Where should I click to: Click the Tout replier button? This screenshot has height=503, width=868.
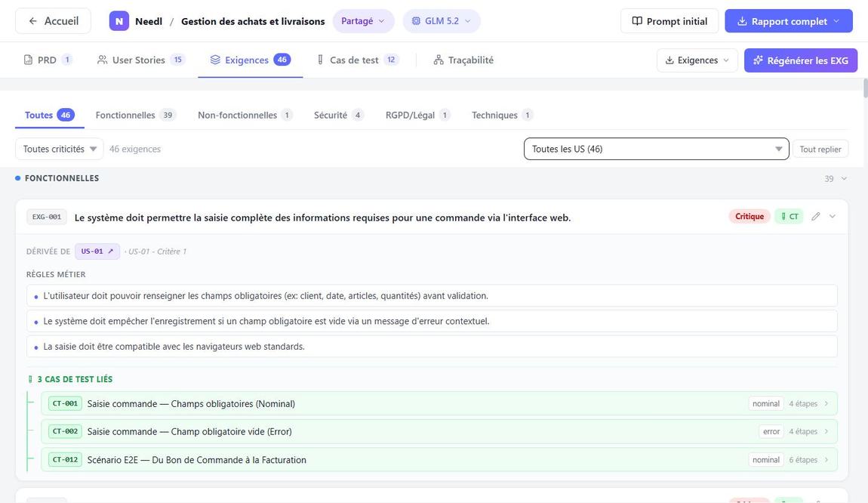pos(820,149)
